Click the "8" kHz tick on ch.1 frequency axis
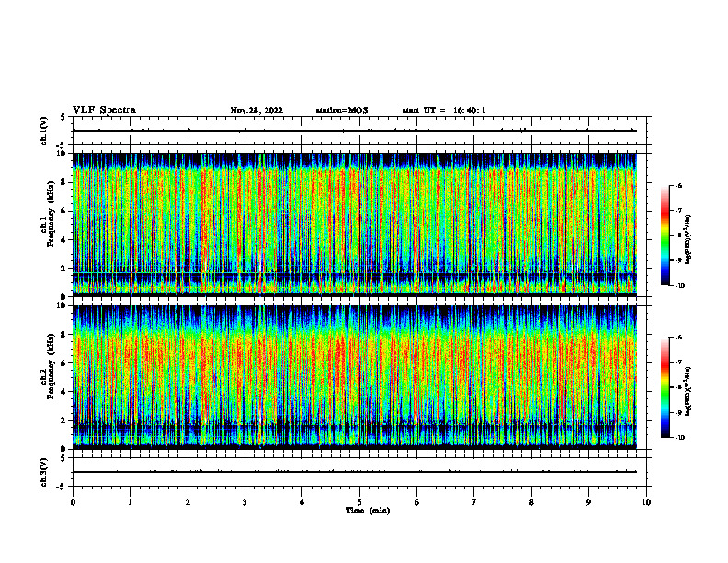Screen dimensions: 728x563 click(64, 182)
